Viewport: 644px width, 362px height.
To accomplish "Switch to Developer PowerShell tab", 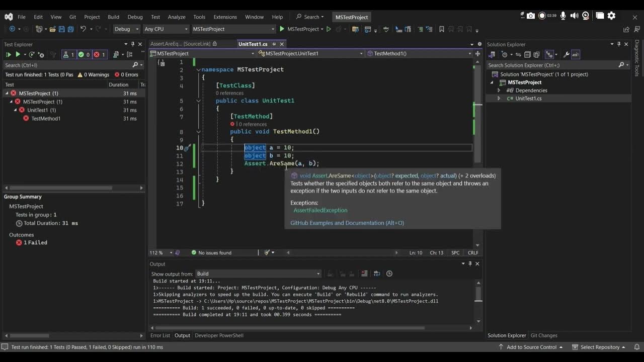I will click(x=219, y=335).
